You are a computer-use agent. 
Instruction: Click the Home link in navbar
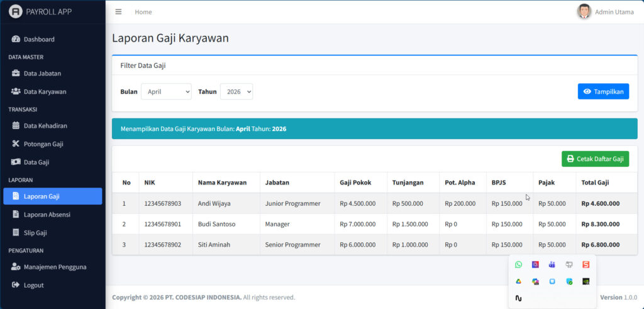(x=143, y=12)
